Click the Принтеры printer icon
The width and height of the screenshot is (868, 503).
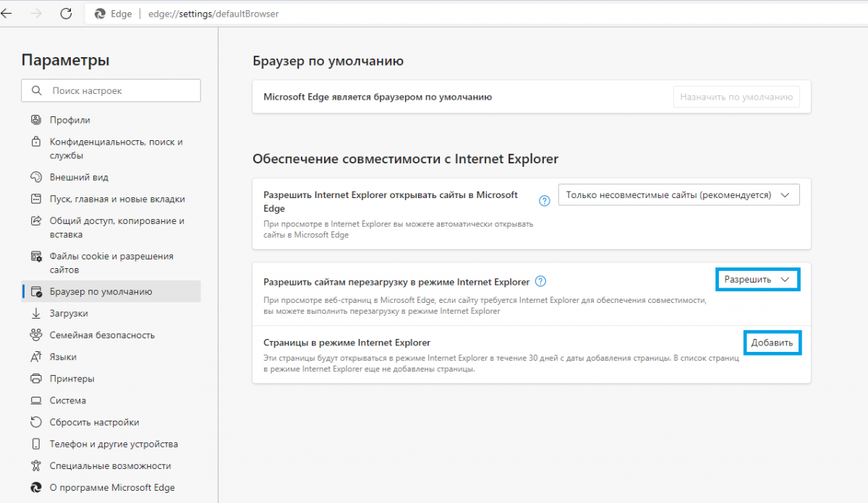pos(36,379)
